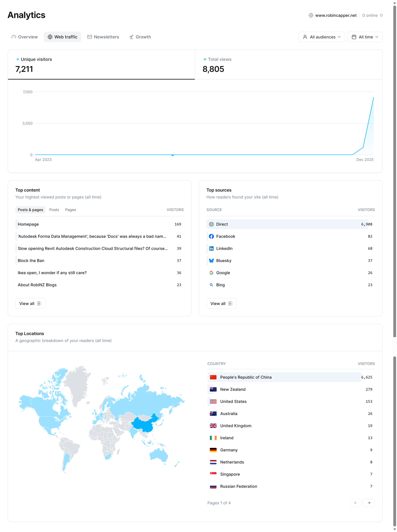The height and width of the screenshot is (532, 397).
Task: Click the LinkedIn source icon
Action: coord(211,248)
